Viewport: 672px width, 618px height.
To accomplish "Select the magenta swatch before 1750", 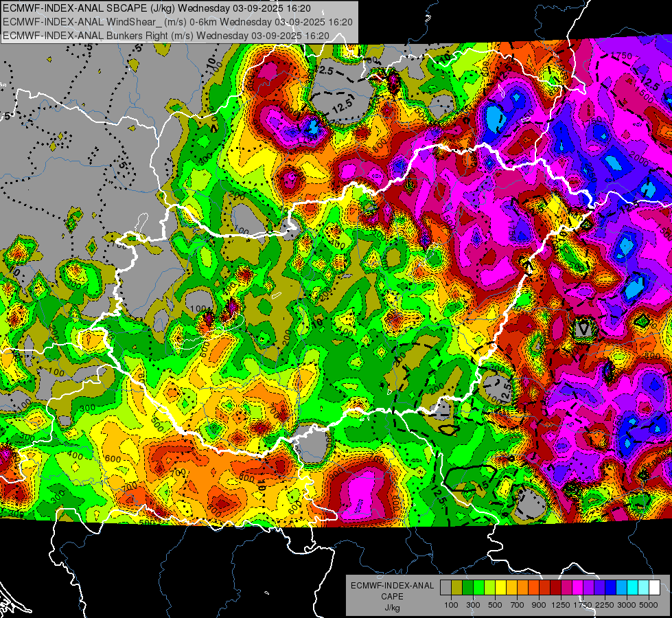I will coord(578,588).
